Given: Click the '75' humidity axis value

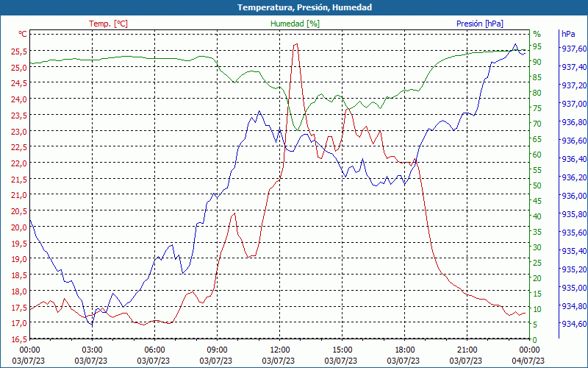Looking at the screenshot, I should click(537, 108).
